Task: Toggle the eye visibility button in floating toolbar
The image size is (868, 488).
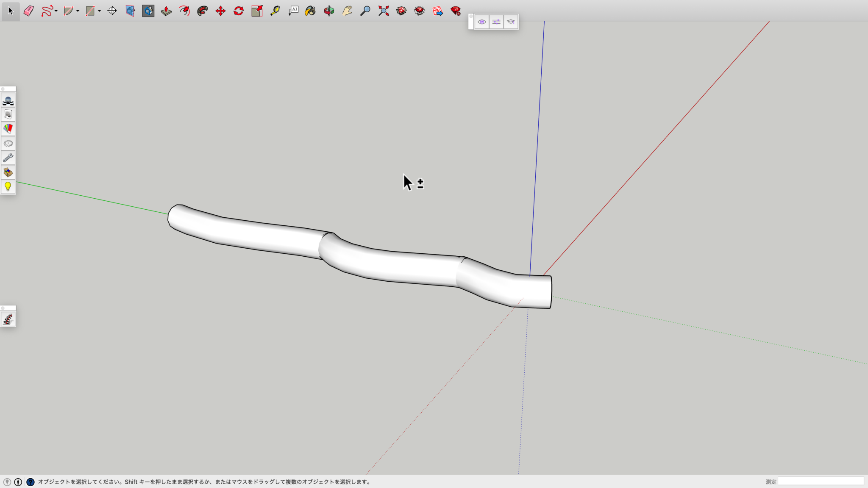Action: click(481, 22)
